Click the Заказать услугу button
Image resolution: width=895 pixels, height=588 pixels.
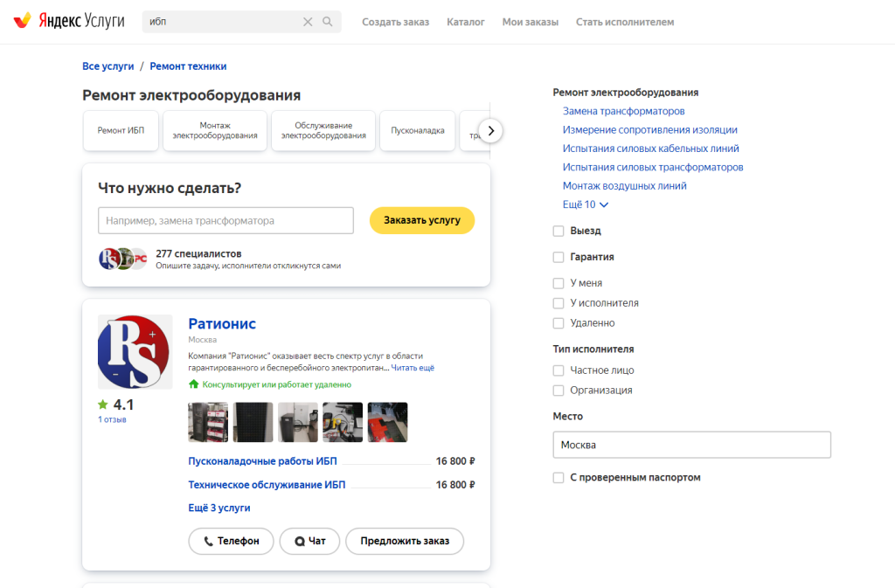(x=422, y=220)
